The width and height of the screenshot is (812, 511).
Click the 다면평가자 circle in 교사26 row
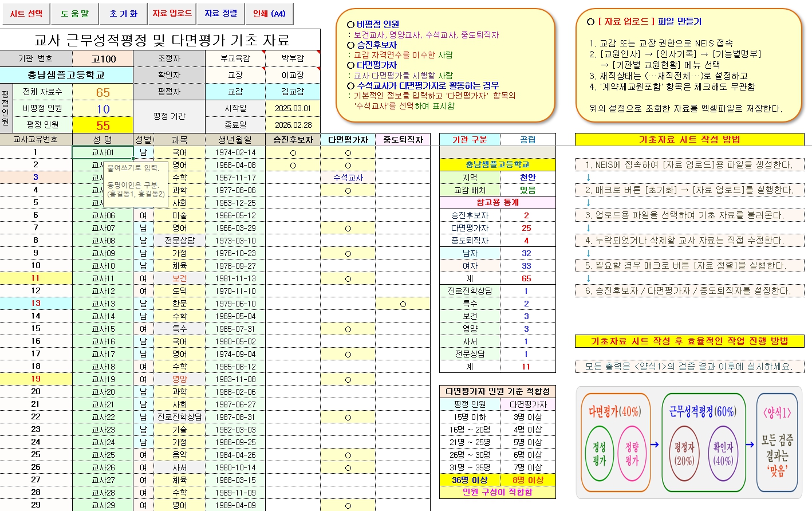(348, 467)
